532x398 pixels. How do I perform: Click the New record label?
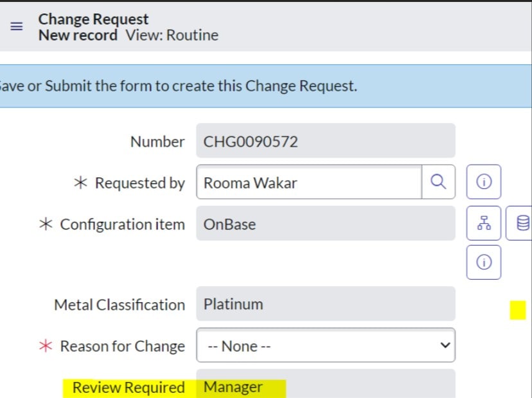[x=76, y=35]
